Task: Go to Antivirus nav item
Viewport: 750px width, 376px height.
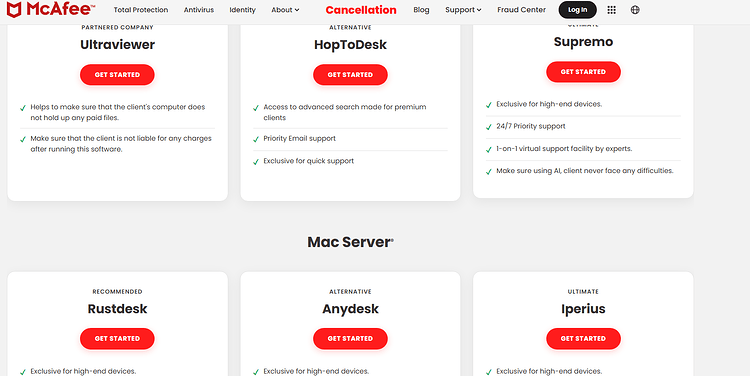Action: coord(199,10)
